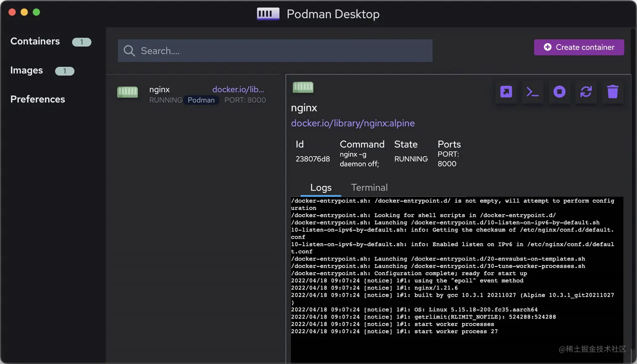The height and width of the screenshot is (364, 637).
Task: Click the search magnifier icon
Action: point(129,51)
